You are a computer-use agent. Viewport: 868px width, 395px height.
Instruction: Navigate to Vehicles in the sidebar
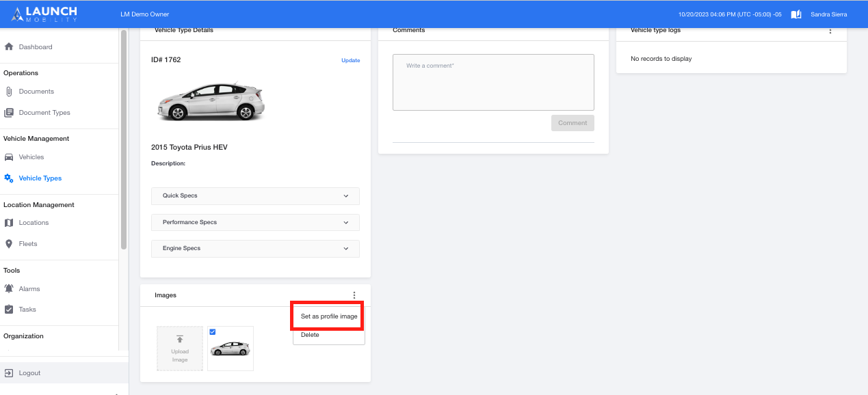coord(31,157)
